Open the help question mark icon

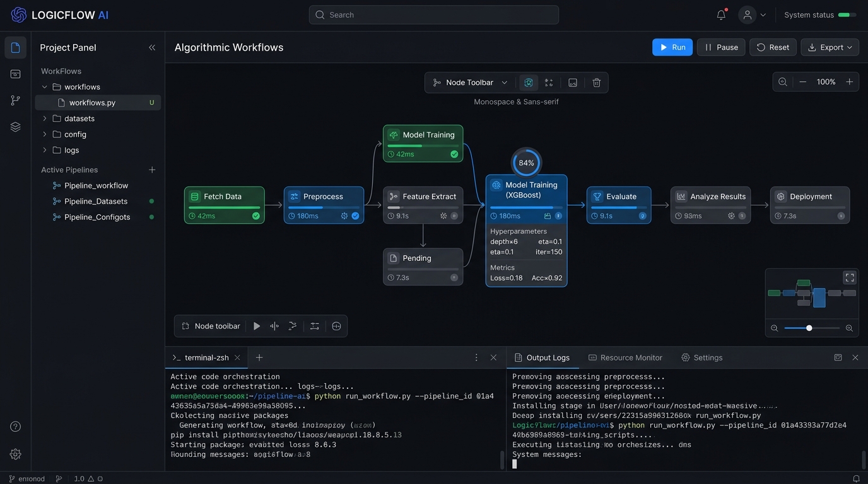pyautogui.click(x=16, y=427)
